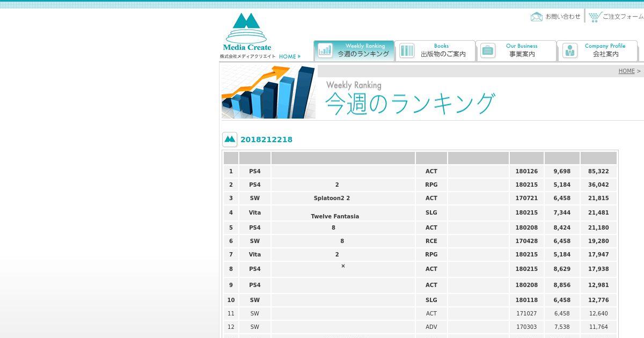Click the 171027 release date cell

(x=526, y=313)
